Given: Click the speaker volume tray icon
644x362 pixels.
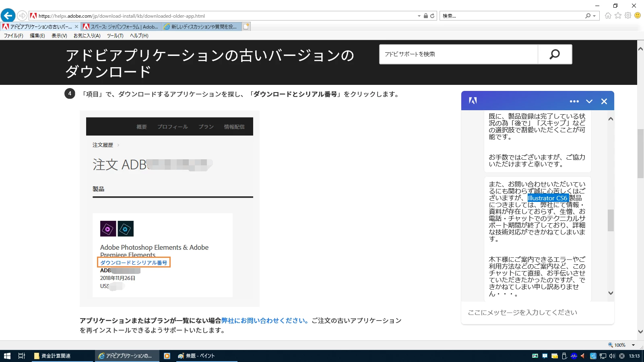Looking at the screenshot, I should point(612,356).
